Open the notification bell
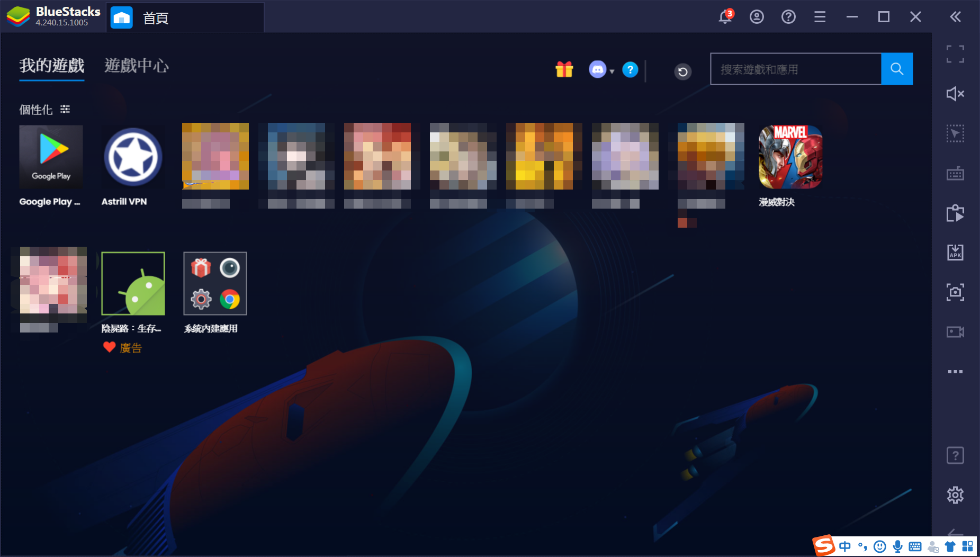 click(x=725, y=16)
